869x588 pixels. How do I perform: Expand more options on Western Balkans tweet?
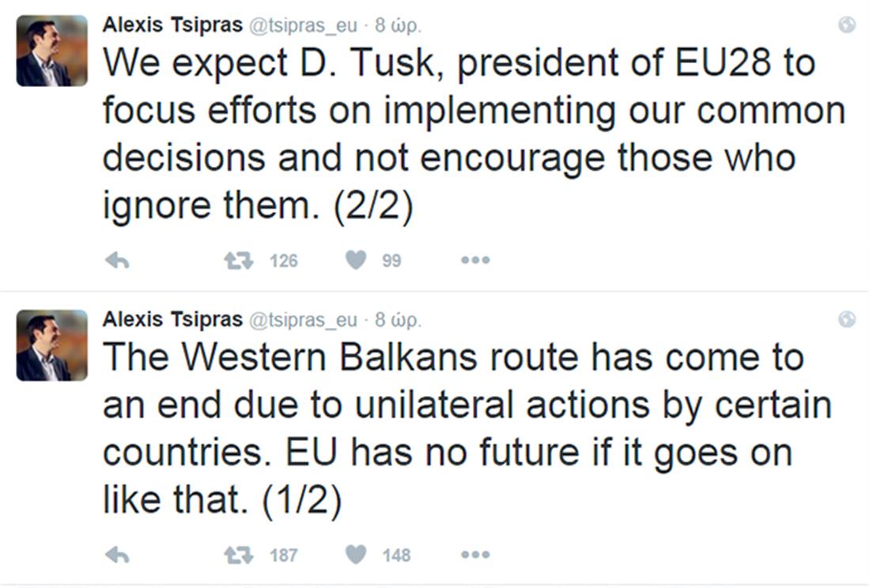[x=475, y=555]
